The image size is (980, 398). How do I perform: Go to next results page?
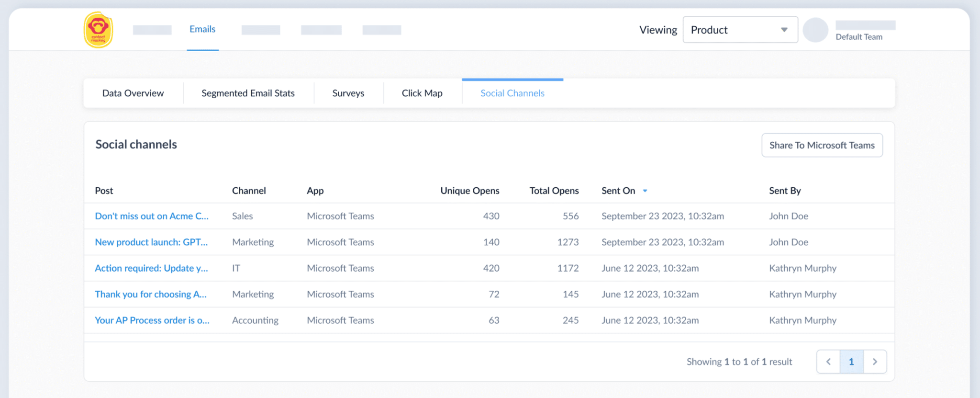pyautogui.click(x=875, y=362)
